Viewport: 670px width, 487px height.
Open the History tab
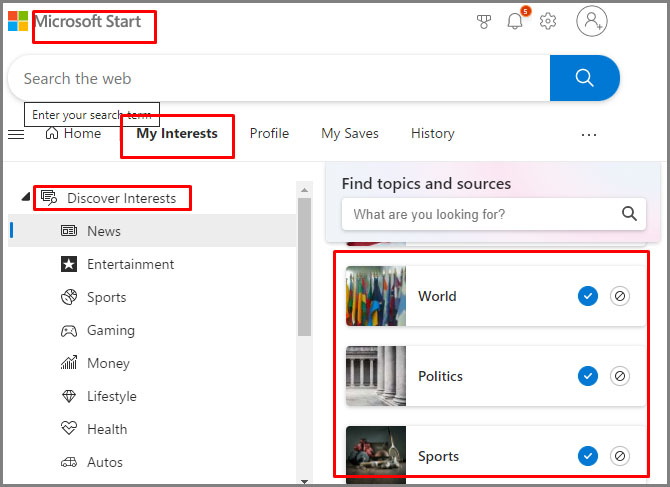(432, 134)
